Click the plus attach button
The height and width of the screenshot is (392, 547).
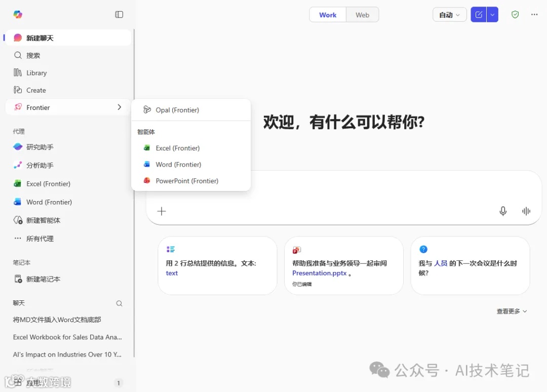click(x=161, y=211)
